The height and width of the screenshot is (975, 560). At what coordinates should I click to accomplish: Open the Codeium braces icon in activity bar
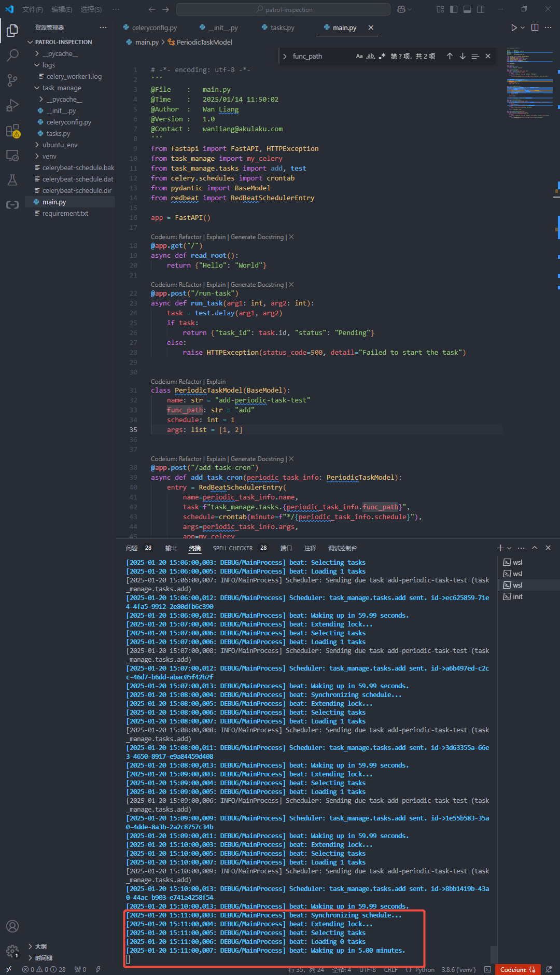[12, 205]
